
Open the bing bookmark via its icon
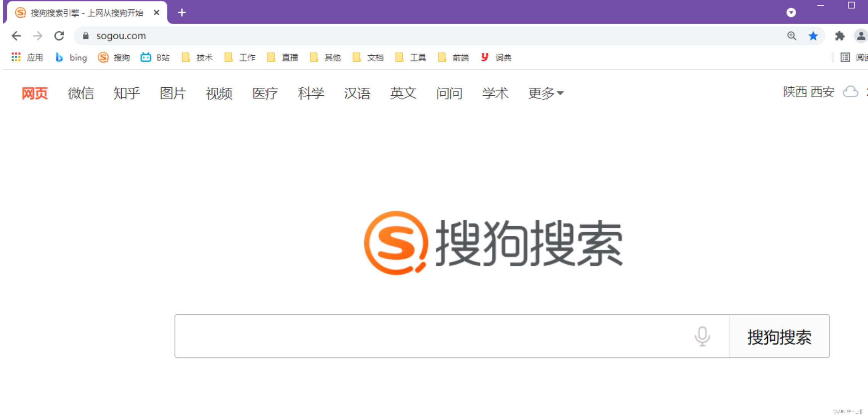[60, 57]
